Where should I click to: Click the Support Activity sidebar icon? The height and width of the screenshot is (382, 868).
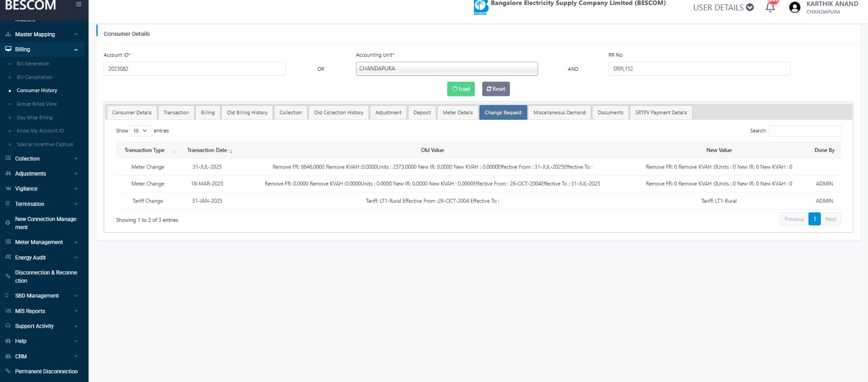[x=8, y=326]
